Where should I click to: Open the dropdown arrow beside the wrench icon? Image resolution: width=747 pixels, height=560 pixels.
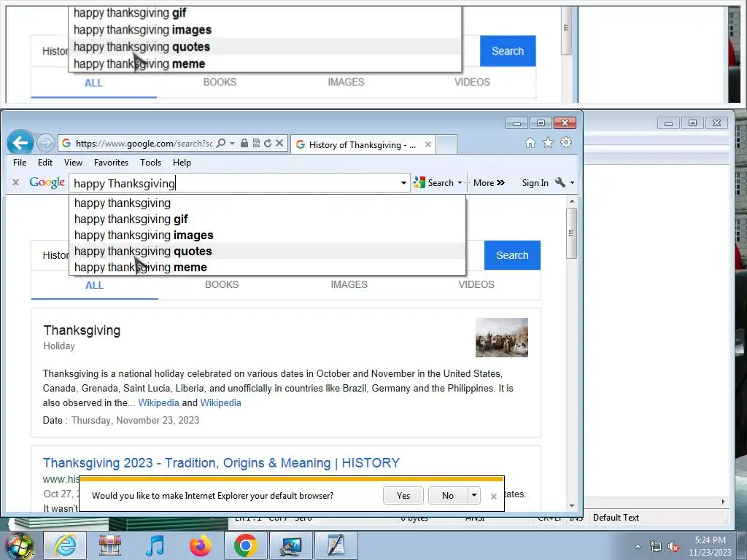572,183
